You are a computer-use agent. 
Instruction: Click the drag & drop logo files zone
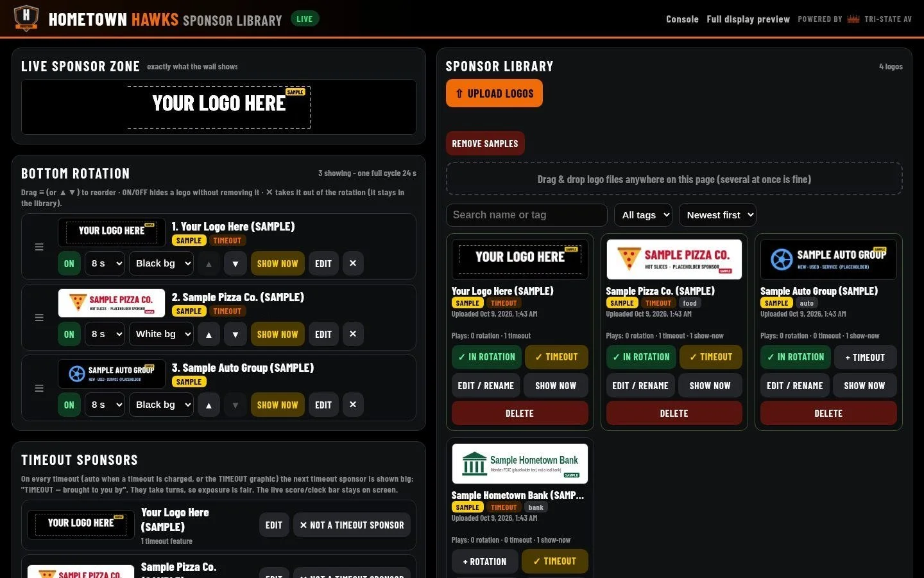[674, 179]
